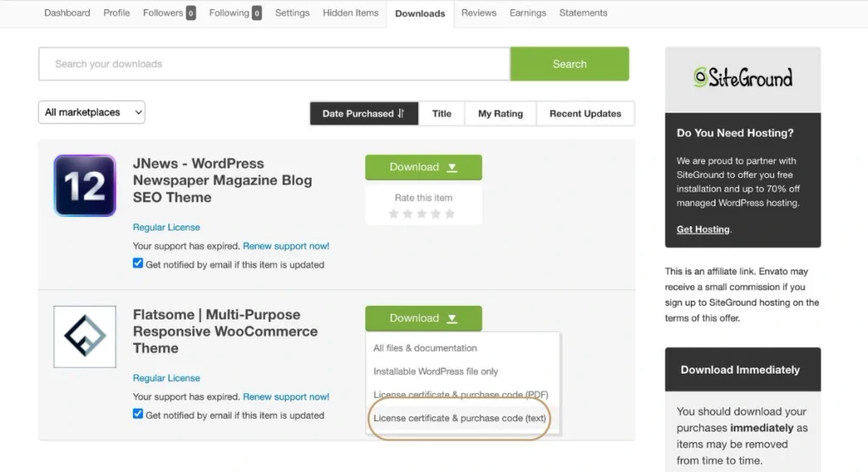Sort by Recent Updates
Screen dimensions: 868x472
tap(585, 114)
